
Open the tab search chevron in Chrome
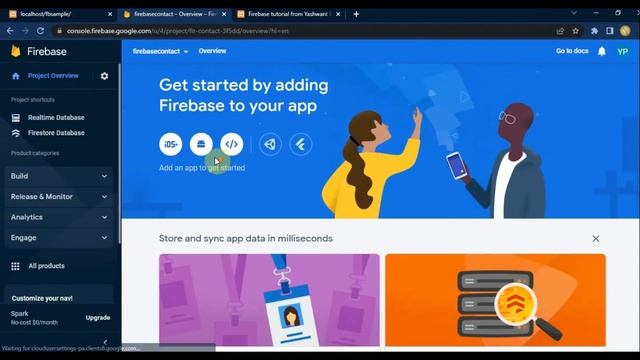574,13
